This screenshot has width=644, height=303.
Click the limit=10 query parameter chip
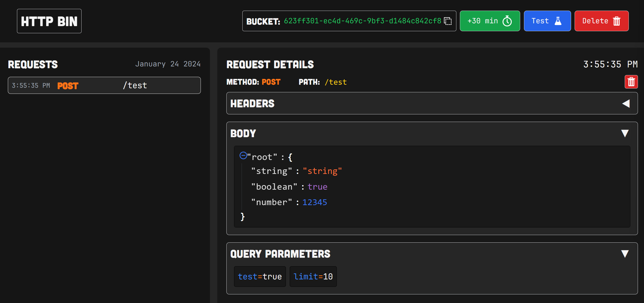point(313,276)
